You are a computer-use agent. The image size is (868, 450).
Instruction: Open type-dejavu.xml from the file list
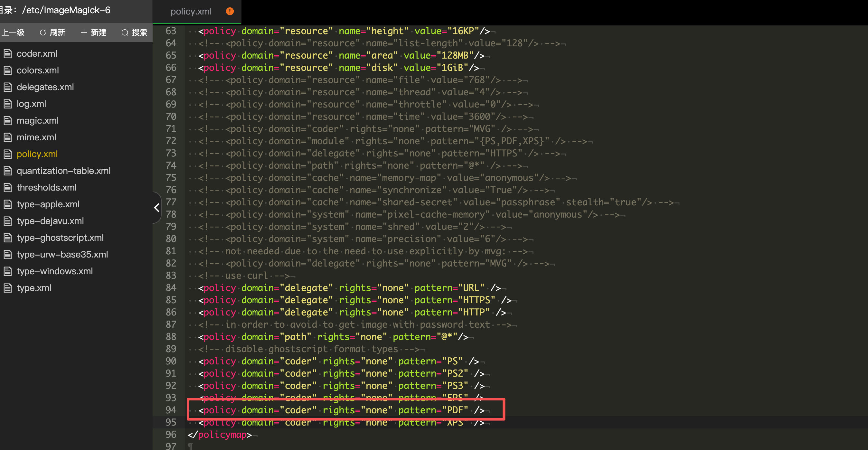[50, 221]
